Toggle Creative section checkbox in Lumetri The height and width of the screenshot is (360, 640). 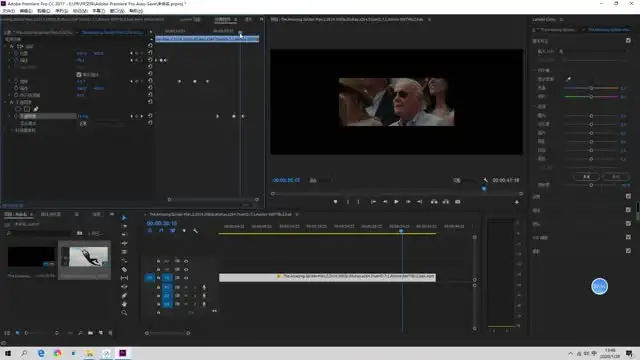[x=628, y=196]
